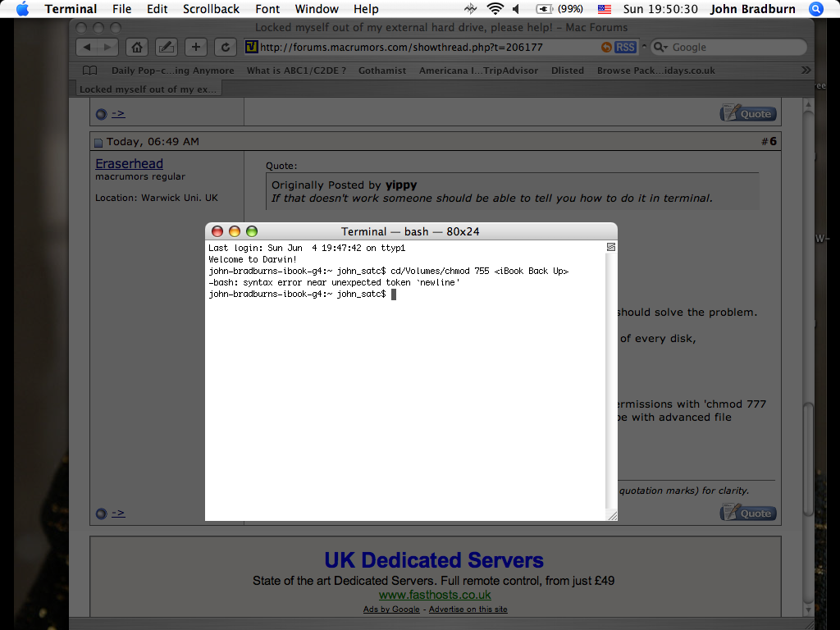This screenshot has width=840, height=630.
Task: Click the Wi-Fi status icon
Action: pos(495,8)
